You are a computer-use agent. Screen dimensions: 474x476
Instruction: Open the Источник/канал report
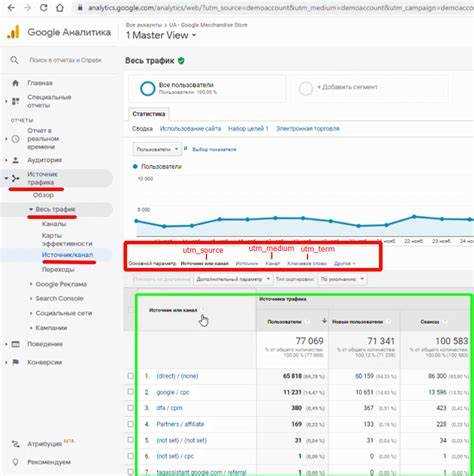(67, 255)
